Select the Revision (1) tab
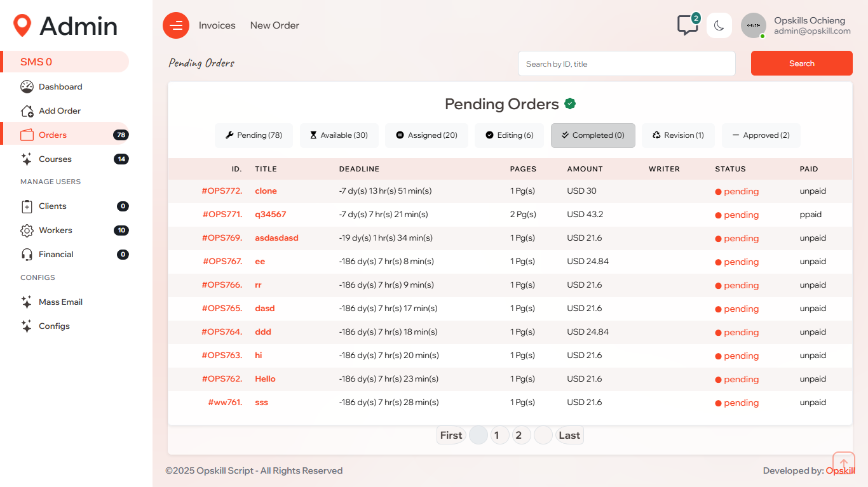This screenshot has width=868, height=487. 678,135
